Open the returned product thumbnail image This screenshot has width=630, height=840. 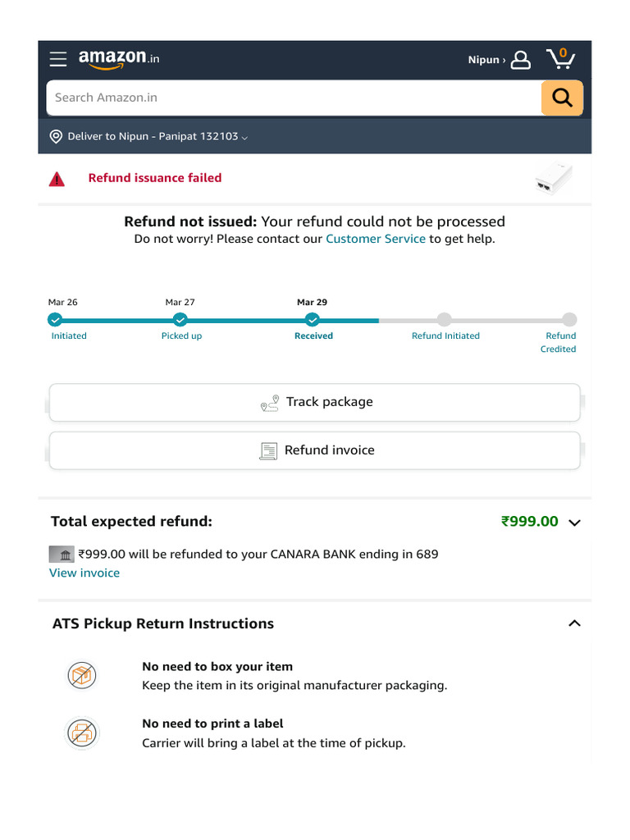[555, 178]
